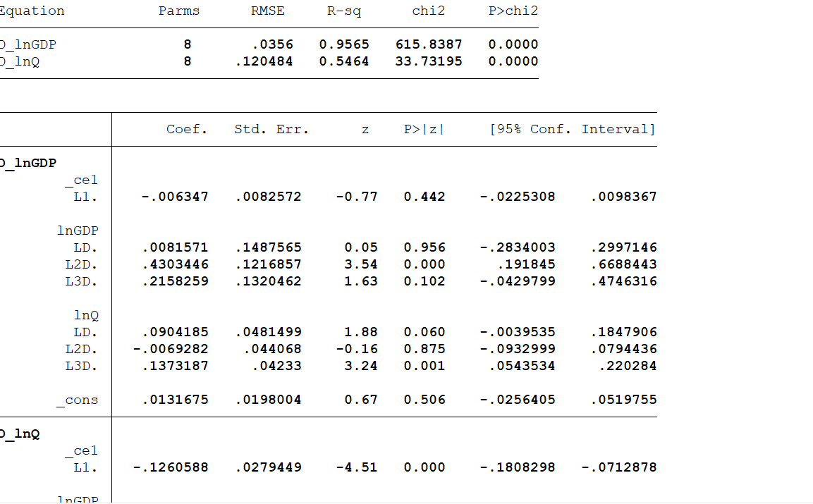Select coefficient -.006347
Image resolution: width=813 pixels, height=504 pixels.
pyautogui.click(x=175, y=197)
